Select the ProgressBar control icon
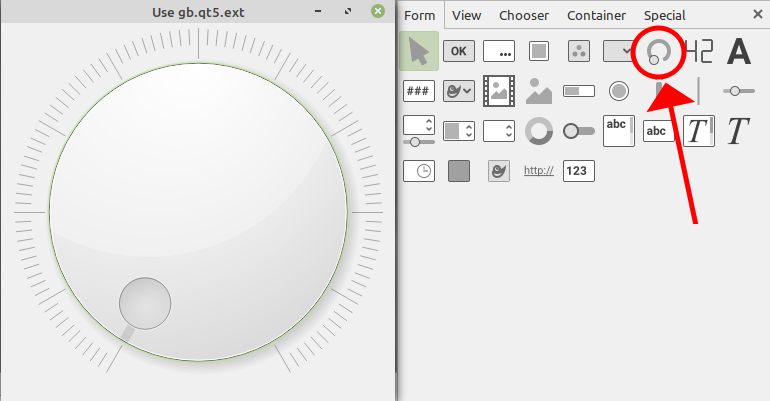Screen dimensions: 770x401 click(578, 91)
